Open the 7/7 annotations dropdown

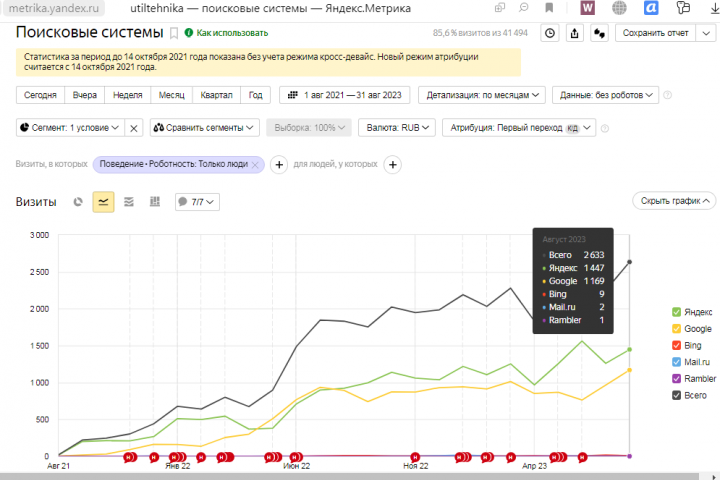(x=197, y=202)
